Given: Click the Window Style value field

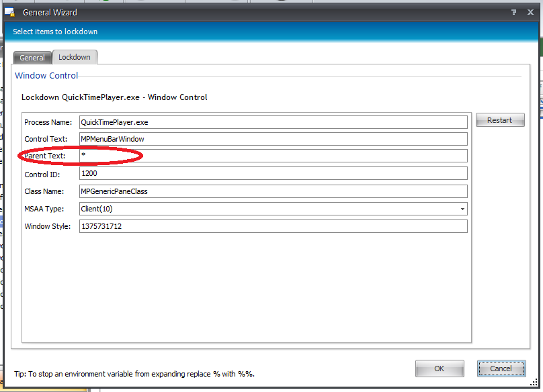Looking at the screenshot, I should (272, 226).
